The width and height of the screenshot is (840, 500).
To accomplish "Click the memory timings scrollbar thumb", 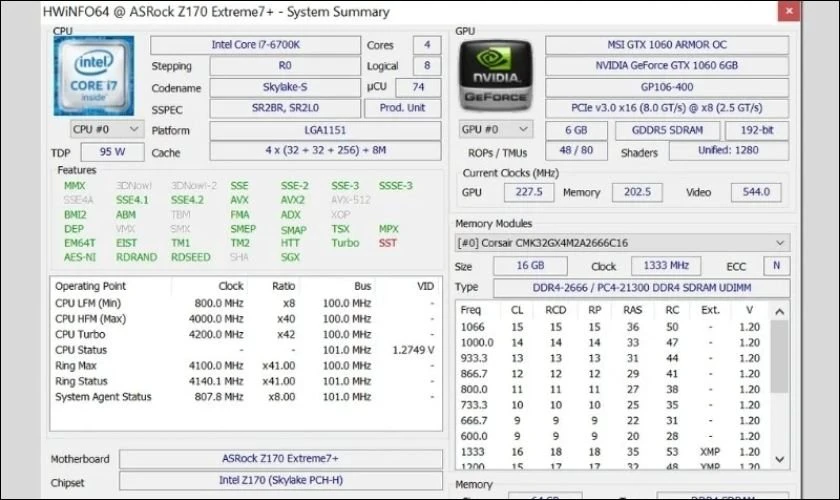I will pos(779,356).
